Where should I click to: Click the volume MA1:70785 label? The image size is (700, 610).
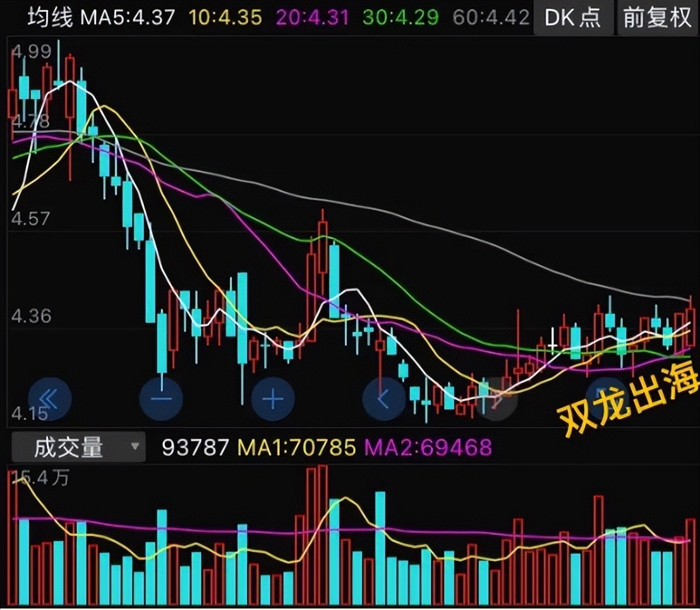point(296,446)
